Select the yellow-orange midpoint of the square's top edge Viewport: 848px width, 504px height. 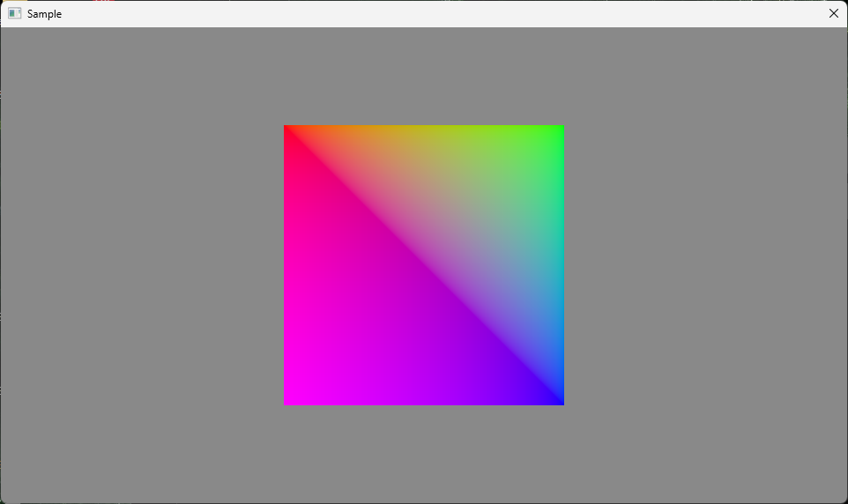[423, 129]
